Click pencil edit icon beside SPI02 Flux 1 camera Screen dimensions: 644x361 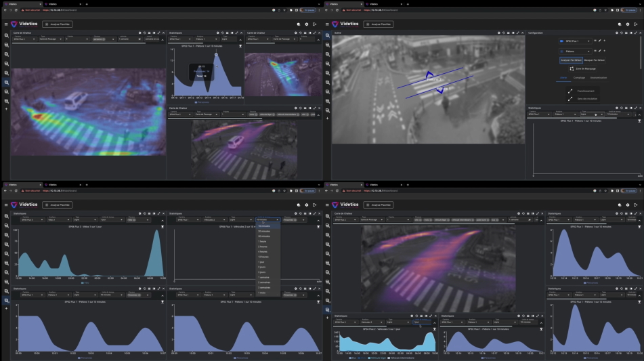(599, 41)
